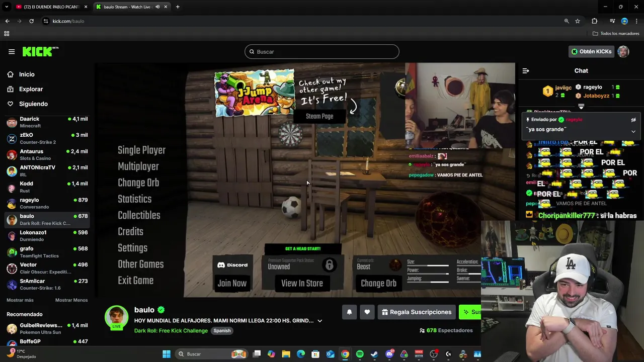Select the baulo channel in the sidebar

pos(47,219)
